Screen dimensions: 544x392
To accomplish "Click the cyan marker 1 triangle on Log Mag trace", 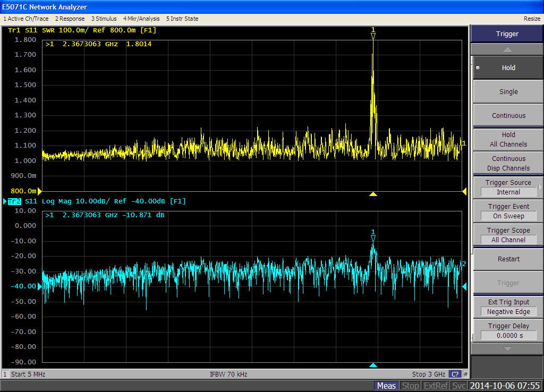I will [x=373, y=238].
